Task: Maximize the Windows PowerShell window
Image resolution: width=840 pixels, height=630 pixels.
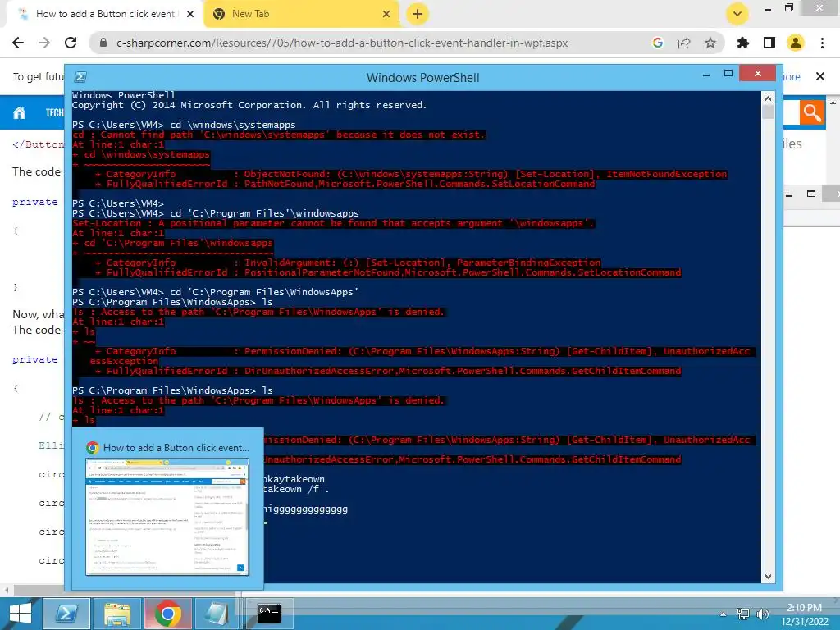Action: (x=728, y=73)
